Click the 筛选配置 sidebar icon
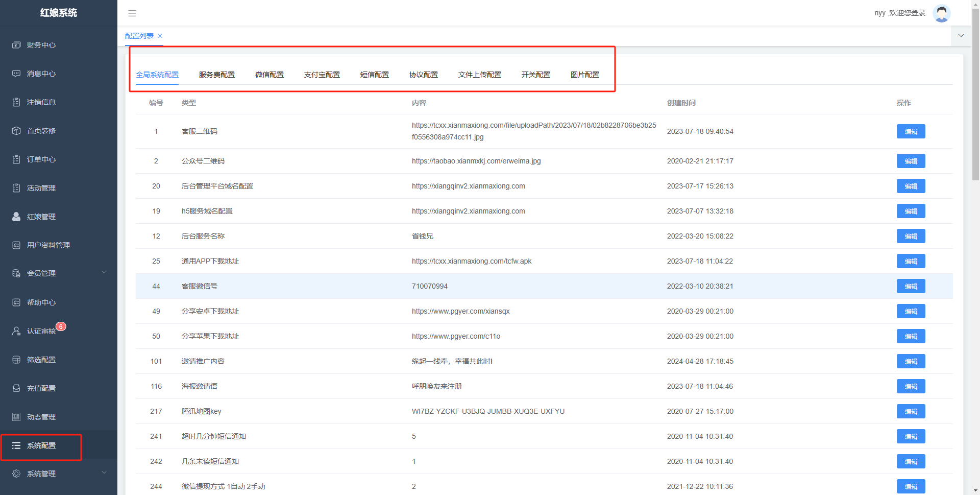 point(16,360)
